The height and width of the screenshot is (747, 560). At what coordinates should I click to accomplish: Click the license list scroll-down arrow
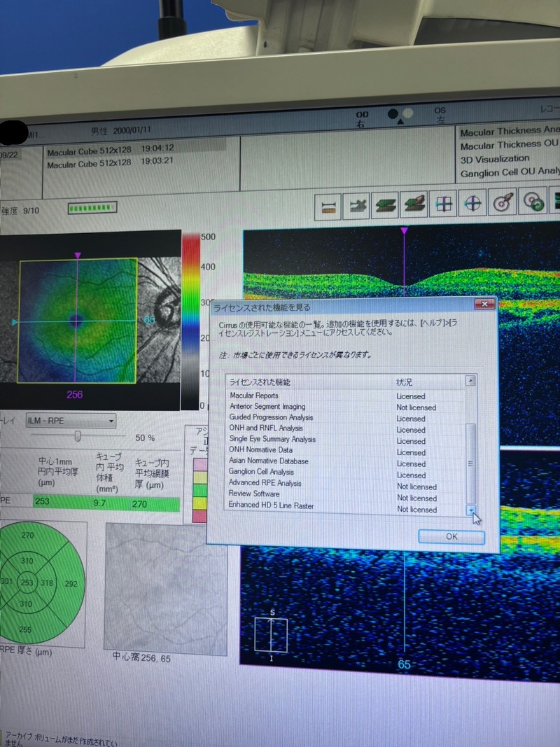point(472,511)
